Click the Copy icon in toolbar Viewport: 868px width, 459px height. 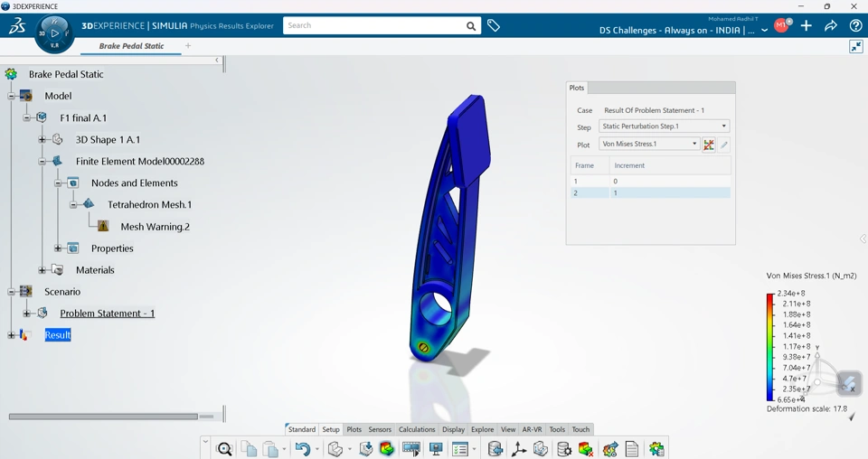pos(248,449)
